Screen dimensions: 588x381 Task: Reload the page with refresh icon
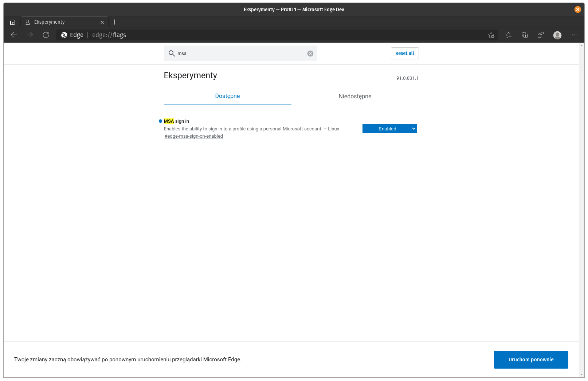[x=46, y=35]
